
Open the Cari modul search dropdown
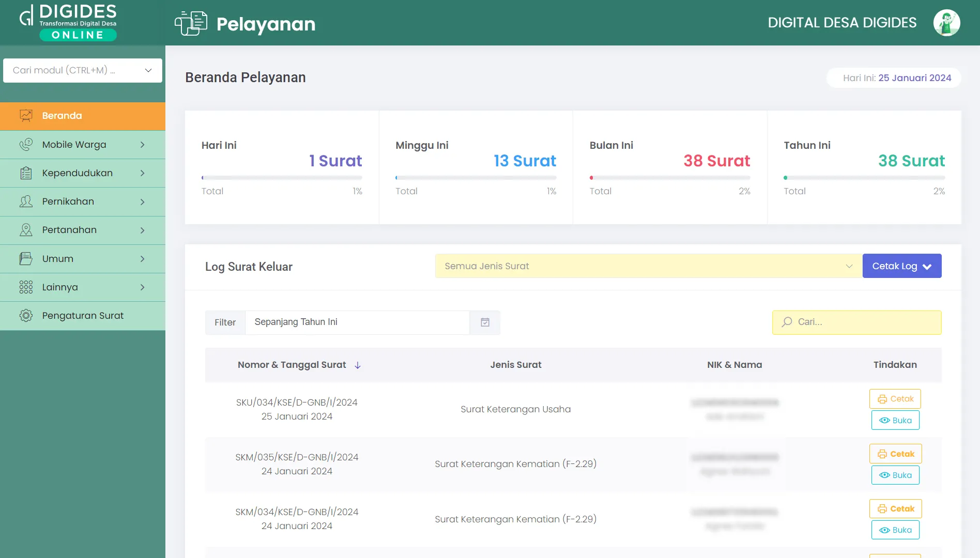(83, 70)
